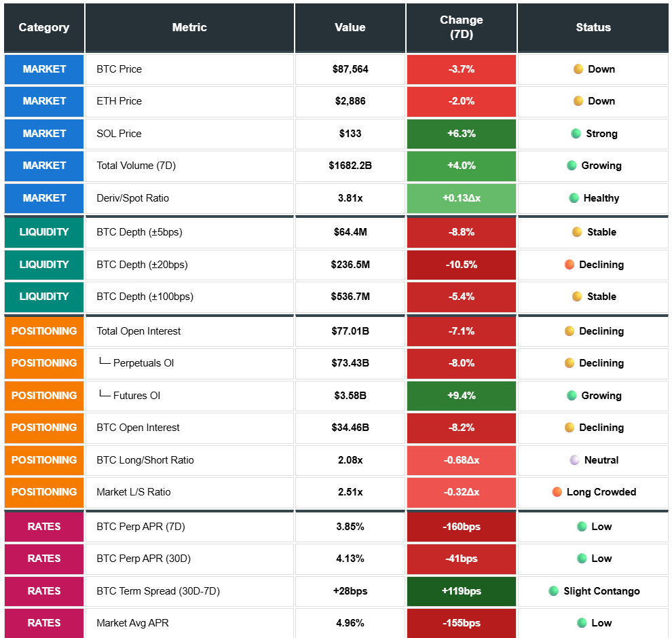Click the Change (7D) column header
672x638 pixels.
461,28
